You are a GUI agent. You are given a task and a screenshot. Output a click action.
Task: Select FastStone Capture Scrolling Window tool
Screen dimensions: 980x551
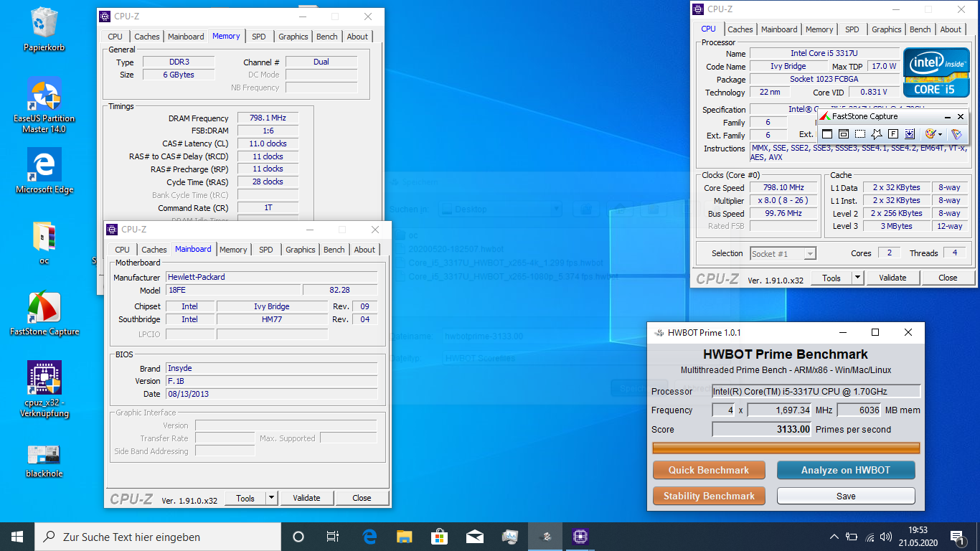click(910, 134)
